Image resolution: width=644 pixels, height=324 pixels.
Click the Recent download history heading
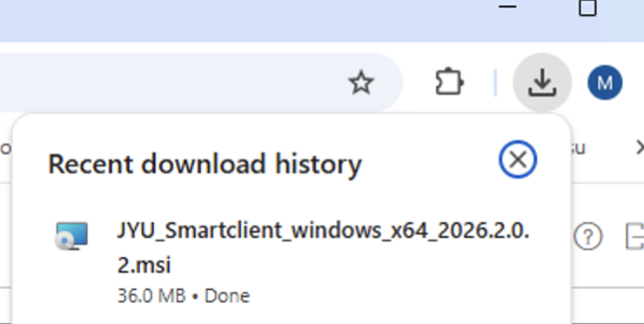(x=205, y=164)
